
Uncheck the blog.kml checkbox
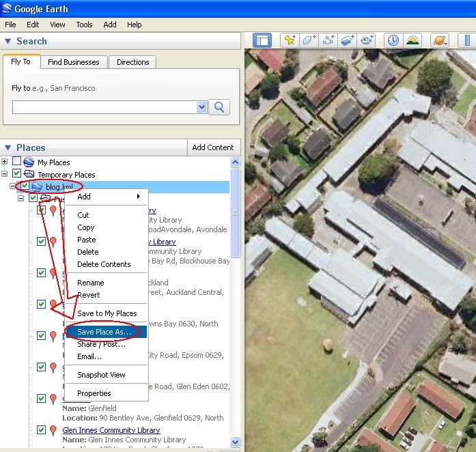tap(25, 186)
